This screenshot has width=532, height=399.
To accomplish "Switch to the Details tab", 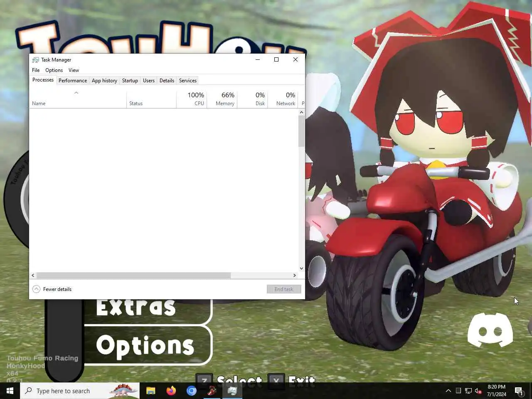I will 167,81.
